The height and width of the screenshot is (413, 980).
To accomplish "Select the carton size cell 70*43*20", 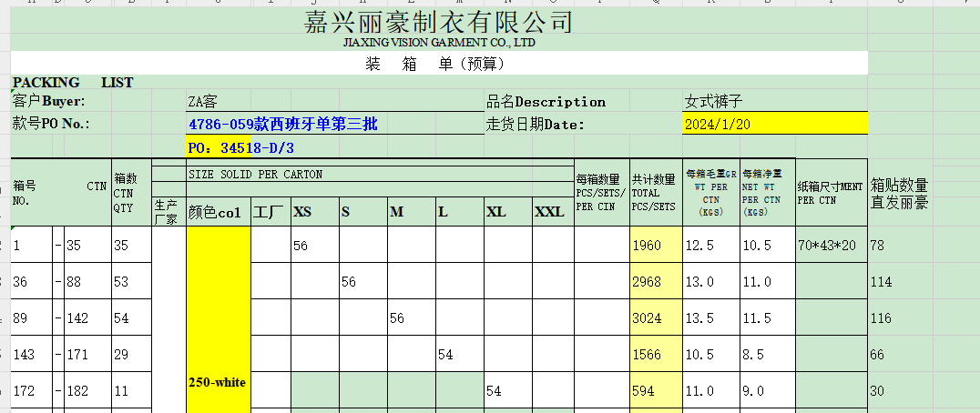I will [x=827, y=246].
